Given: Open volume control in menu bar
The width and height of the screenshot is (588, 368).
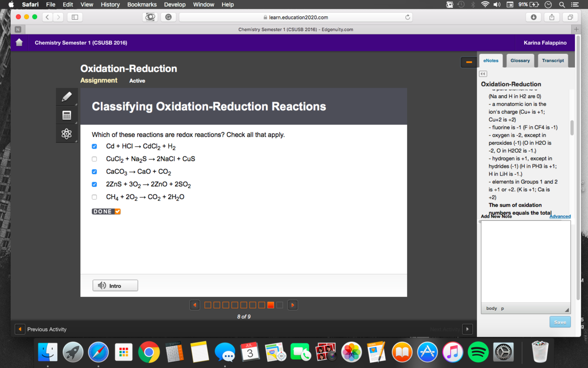Looking at the screenshot, I should click(498, 4).
